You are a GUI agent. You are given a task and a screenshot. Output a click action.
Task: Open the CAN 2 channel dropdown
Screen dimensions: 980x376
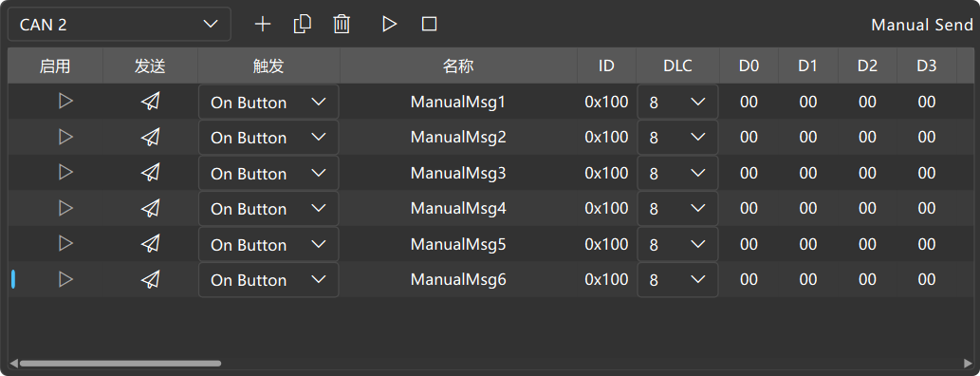[x=120, y=25]
